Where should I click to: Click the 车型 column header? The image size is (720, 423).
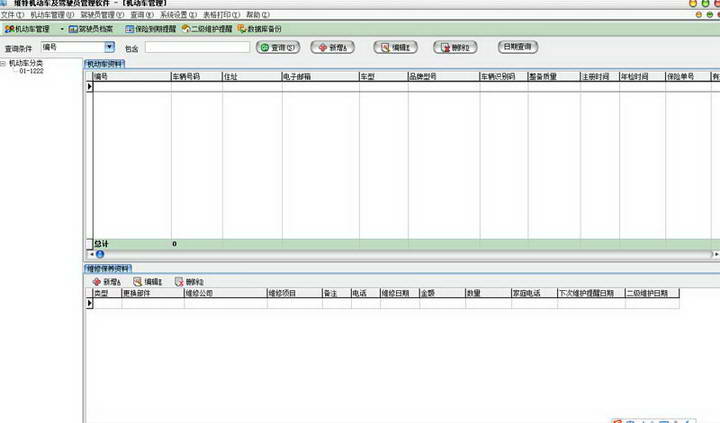tap(383, 76)
